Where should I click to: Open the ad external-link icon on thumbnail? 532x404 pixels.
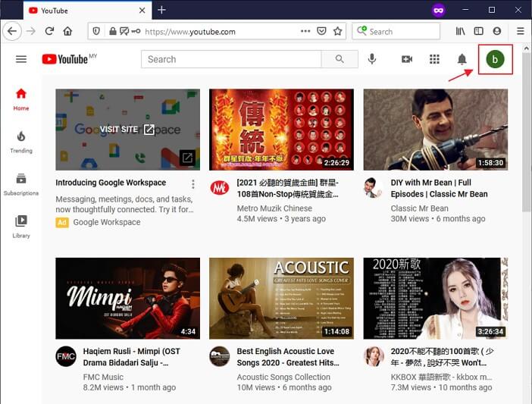tap(187, 158)
